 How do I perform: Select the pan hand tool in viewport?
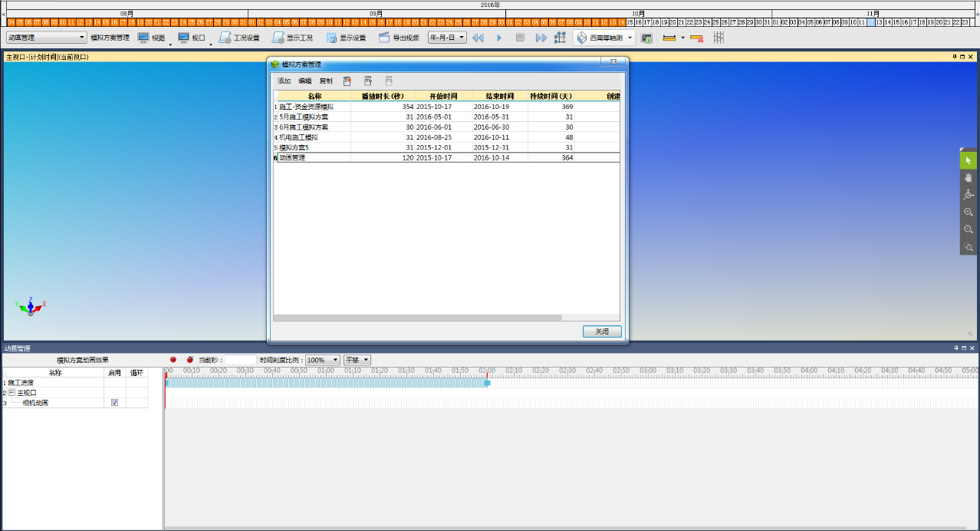pos(968,177)
